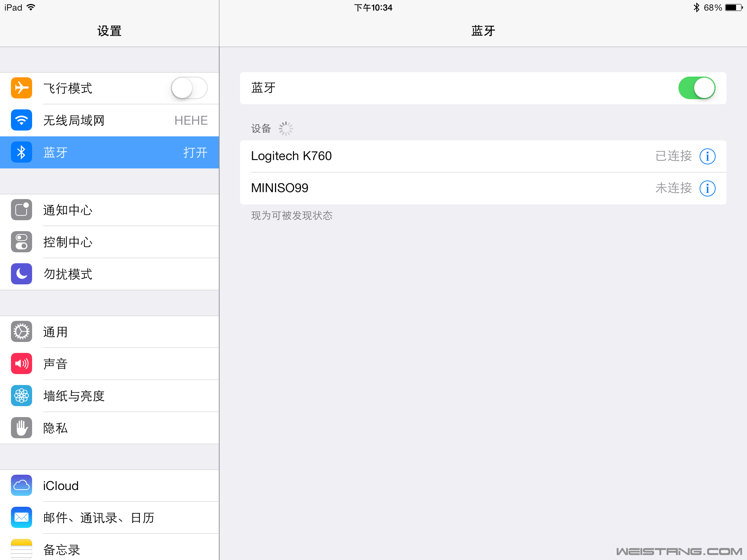
Task: Open 备忘录 settings row
Action: [109, 547]
